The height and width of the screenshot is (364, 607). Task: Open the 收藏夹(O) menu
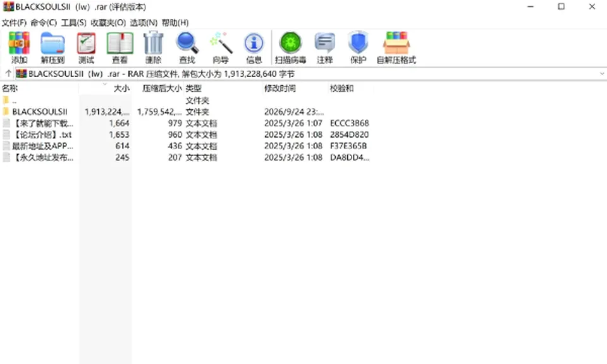point(108,23)
